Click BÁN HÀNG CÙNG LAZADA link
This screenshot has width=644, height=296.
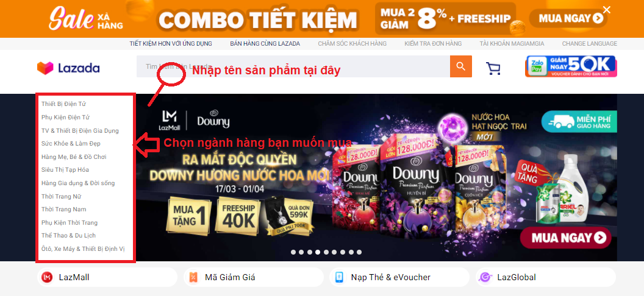click(265, 43)
